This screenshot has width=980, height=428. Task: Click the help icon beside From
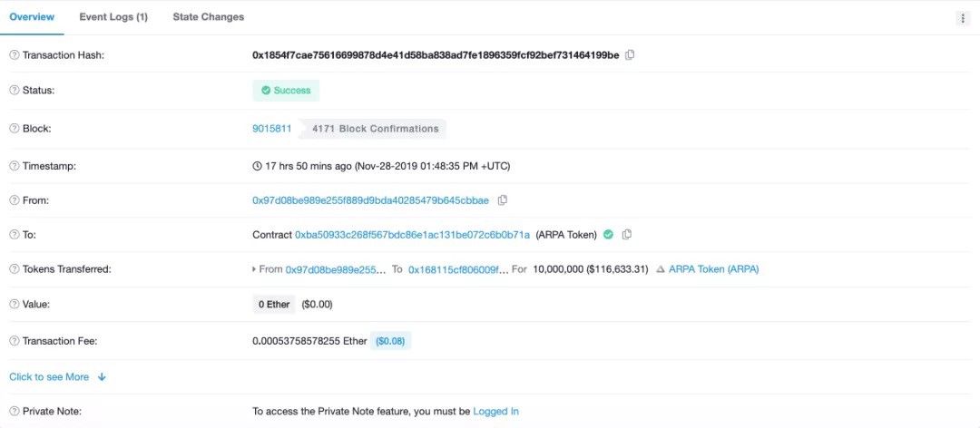pos(14,200)
